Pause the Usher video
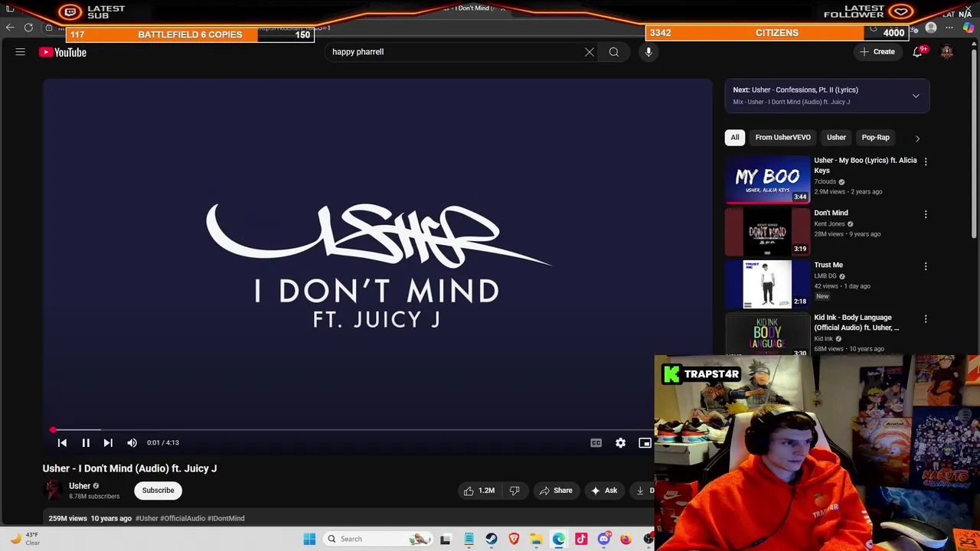 (86, 442)
